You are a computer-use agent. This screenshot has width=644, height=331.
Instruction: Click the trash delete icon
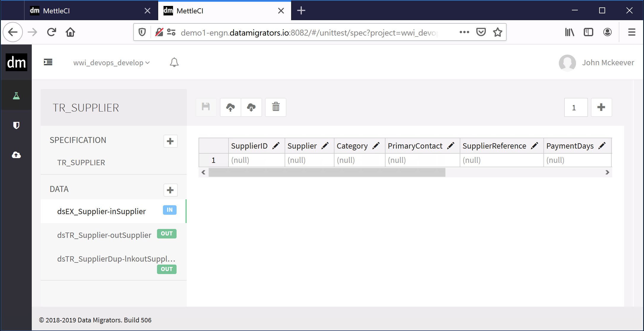coord(276,107)
